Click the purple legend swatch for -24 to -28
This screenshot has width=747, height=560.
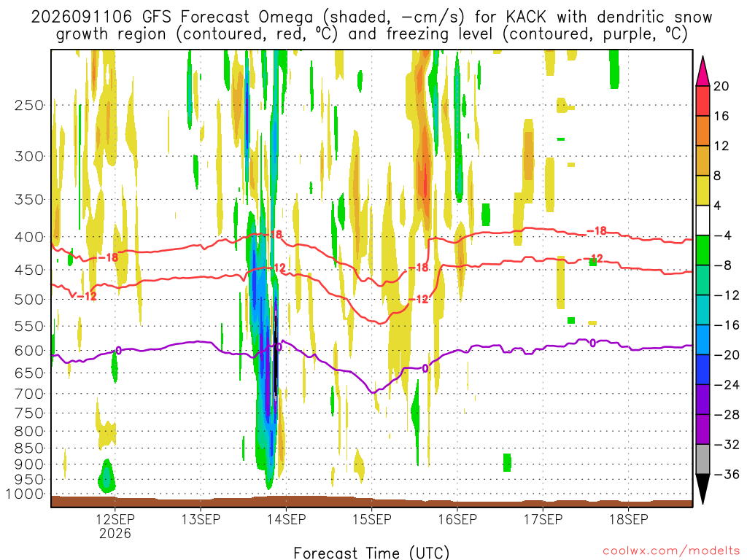[x=703, y=400]
